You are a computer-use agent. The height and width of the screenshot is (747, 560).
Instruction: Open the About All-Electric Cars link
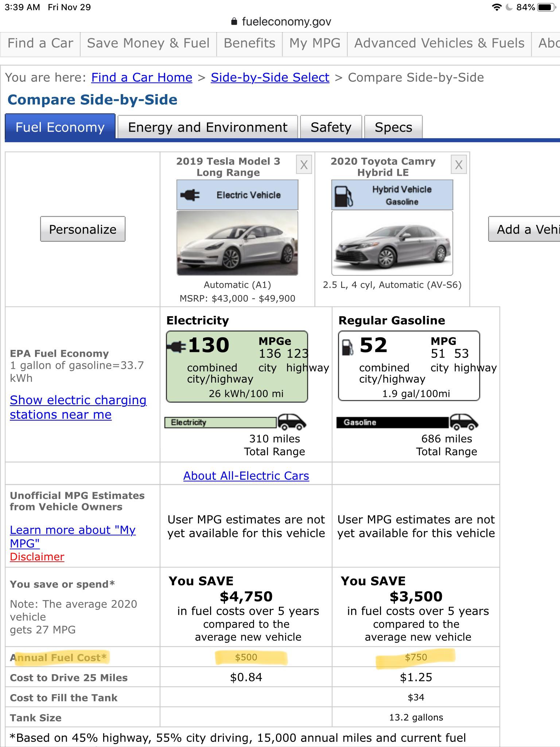point(246,476)
